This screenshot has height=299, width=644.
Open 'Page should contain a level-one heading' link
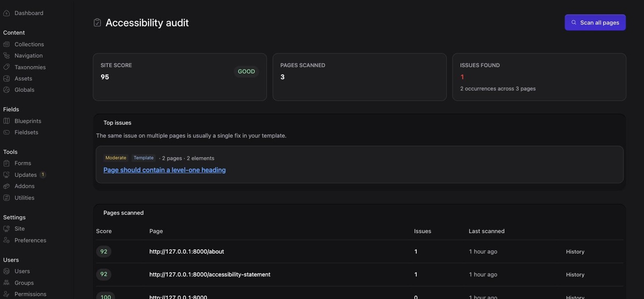tap(164, 170)
